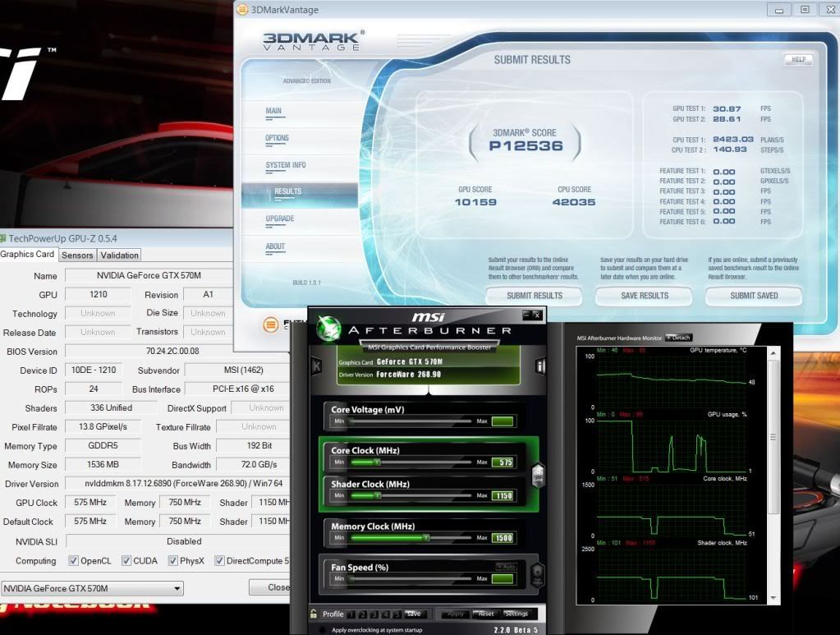840x635 pixels.
Task: Toggle the CUDA checkbox in GPU-Z
Action: (126, 561)
